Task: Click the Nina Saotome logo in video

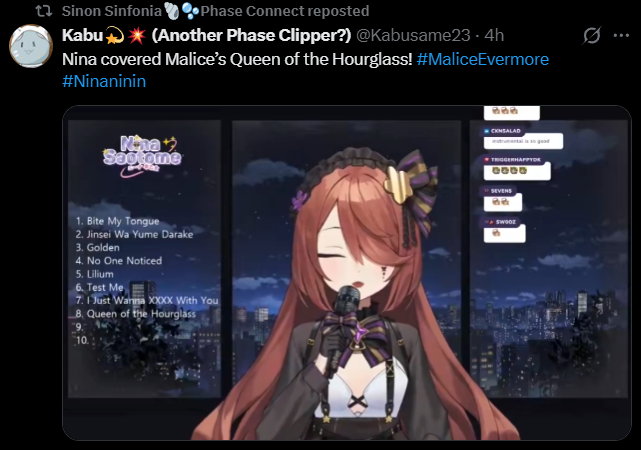Action: click(142, 156)
